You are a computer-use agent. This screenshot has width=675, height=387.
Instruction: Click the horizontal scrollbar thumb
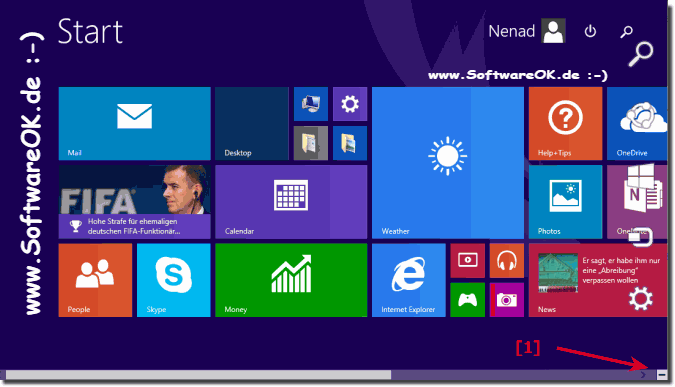tap(198, 375)
